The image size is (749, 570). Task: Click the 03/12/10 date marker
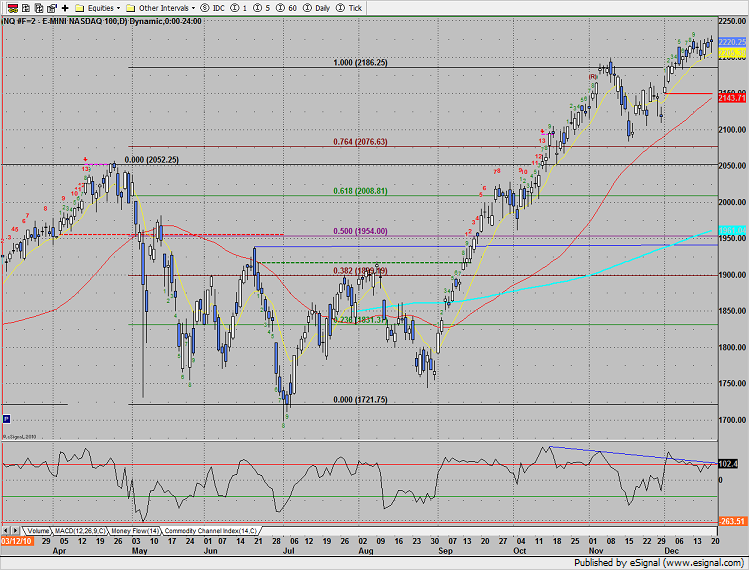point(17,541)
